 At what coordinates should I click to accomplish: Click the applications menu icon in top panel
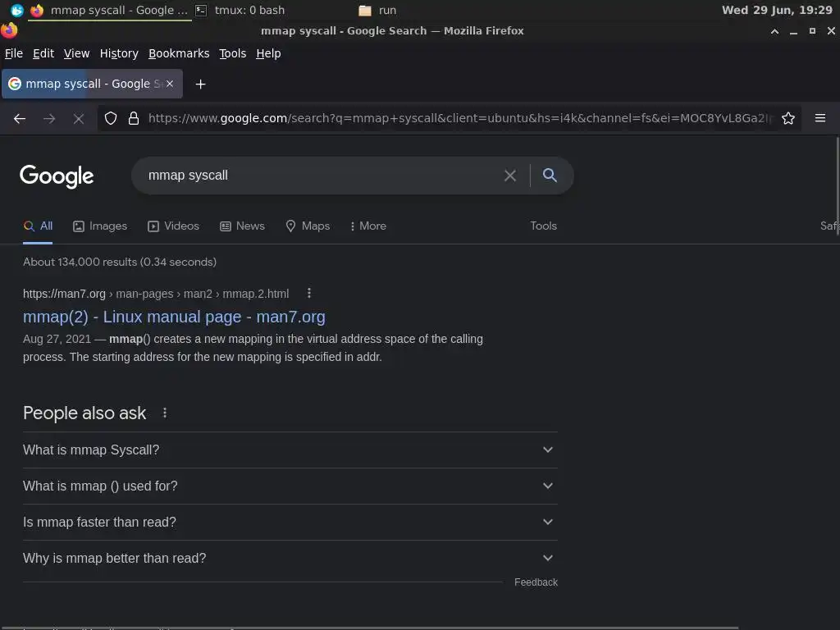[17, 10]
